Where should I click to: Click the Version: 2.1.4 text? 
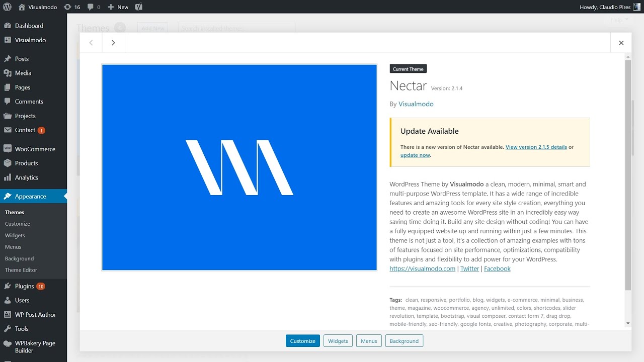[x=447, y=88]
